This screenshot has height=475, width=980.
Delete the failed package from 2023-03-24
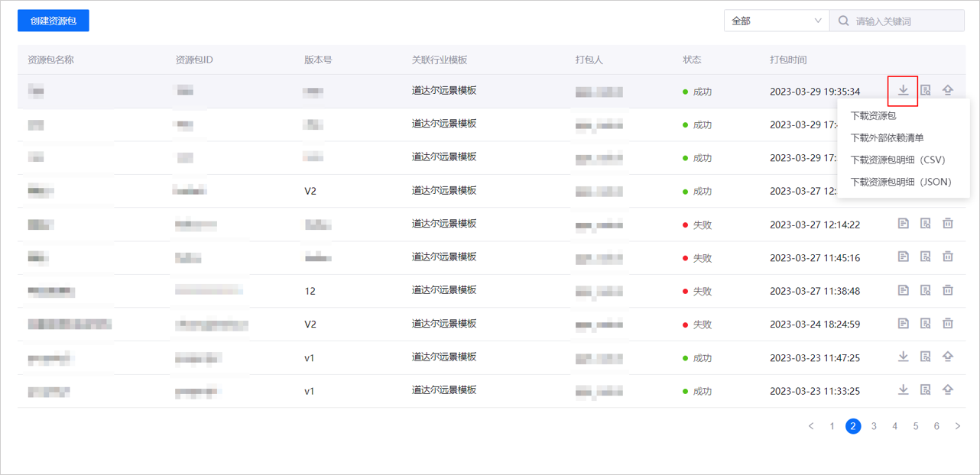[948, 324]
